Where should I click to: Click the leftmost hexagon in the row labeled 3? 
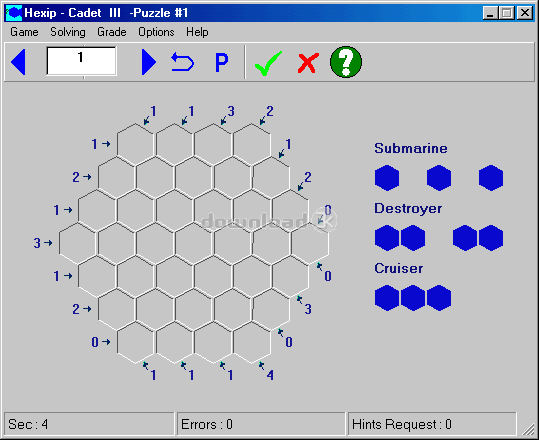[x=78, y=243]
